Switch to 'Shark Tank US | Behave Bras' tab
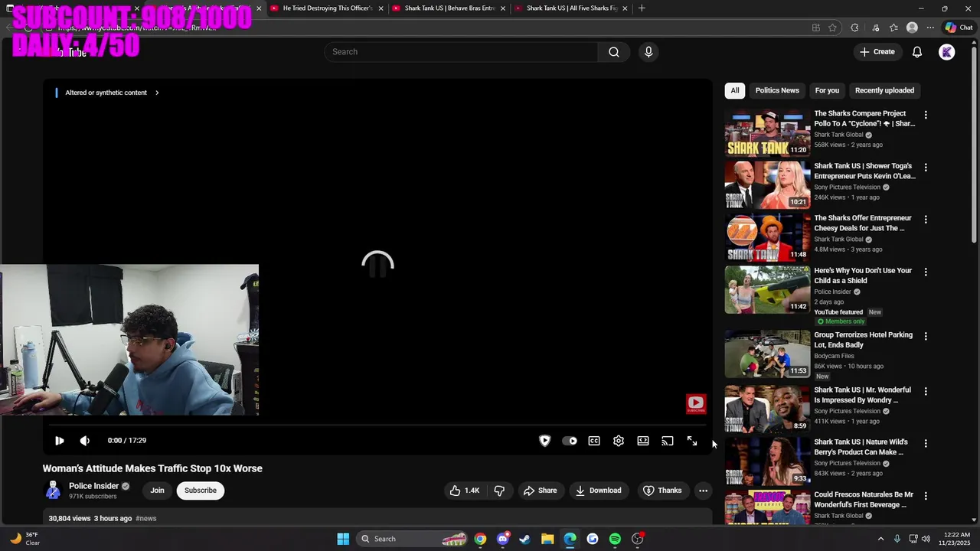 click(449, 8)
